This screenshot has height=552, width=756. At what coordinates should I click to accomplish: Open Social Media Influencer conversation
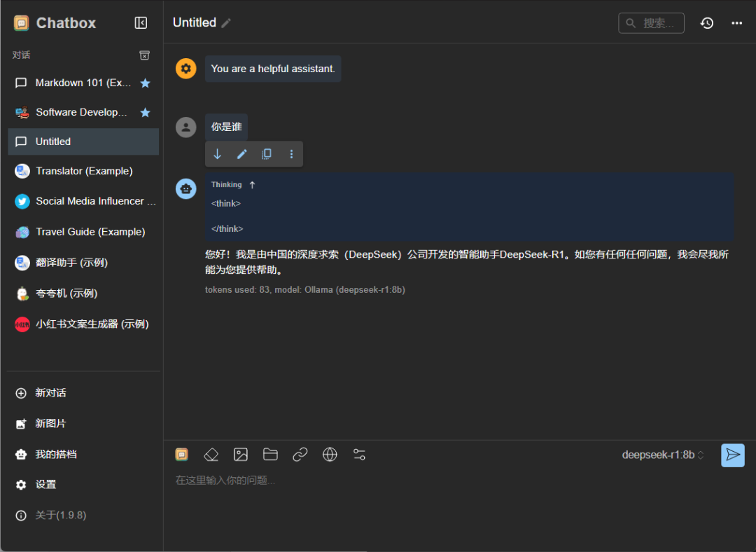[83, 201]
